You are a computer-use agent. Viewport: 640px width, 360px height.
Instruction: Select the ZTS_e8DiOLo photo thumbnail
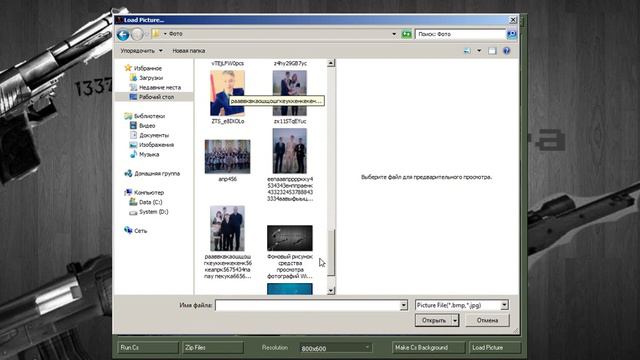(x=227, y=93)
